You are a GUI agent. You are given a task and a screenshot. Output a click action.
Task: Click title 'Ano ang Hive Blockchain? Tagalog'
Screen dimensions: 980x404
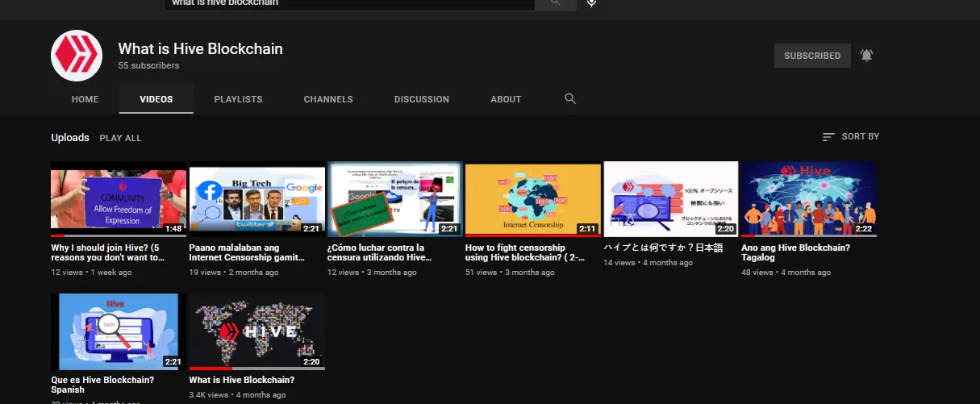[x=795, y=252]
